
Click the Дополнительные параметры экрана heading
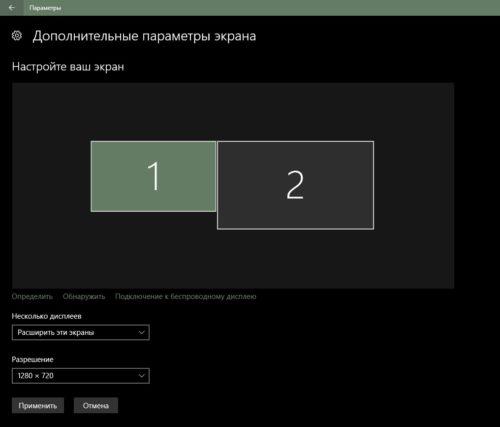(x=144, y=36)
